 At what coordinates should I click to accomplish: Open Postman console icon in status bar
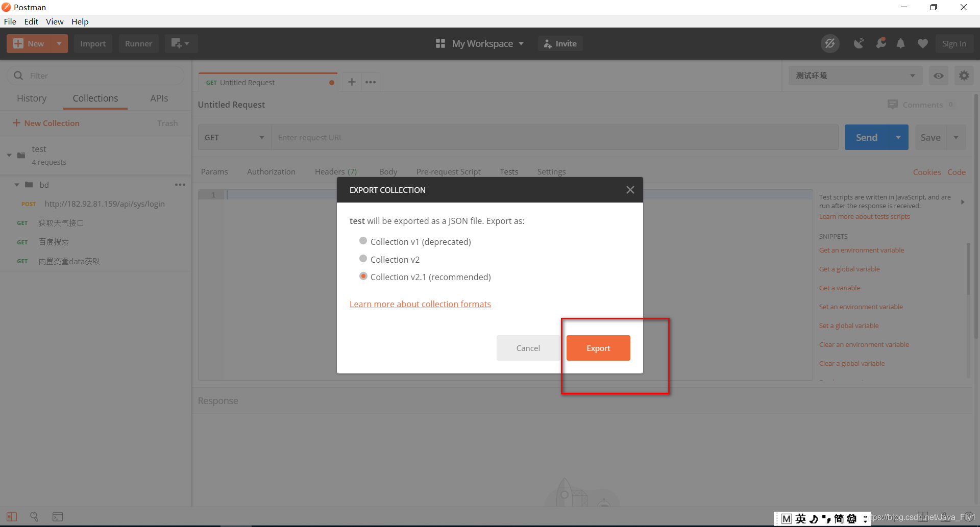58,517
